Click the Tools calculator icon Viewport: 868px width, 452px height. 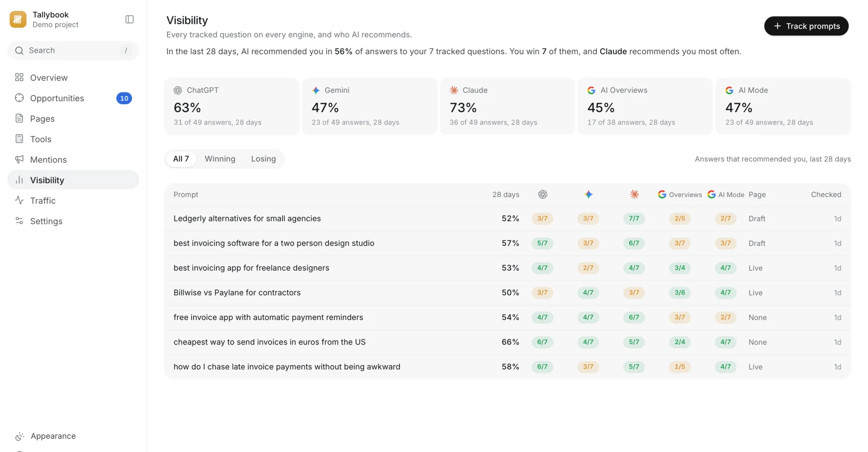coord(19,139)
